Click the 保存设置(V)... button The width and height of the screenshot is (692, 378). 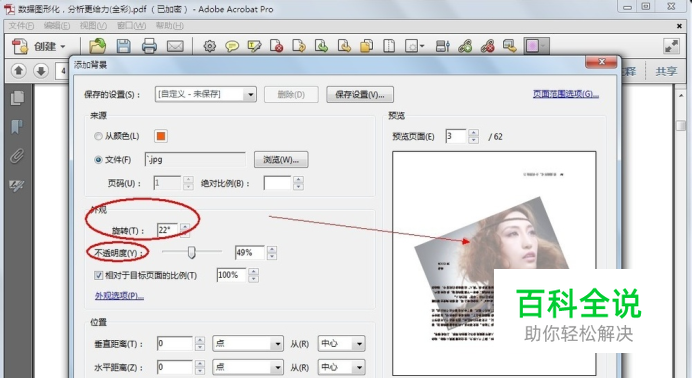360,94
